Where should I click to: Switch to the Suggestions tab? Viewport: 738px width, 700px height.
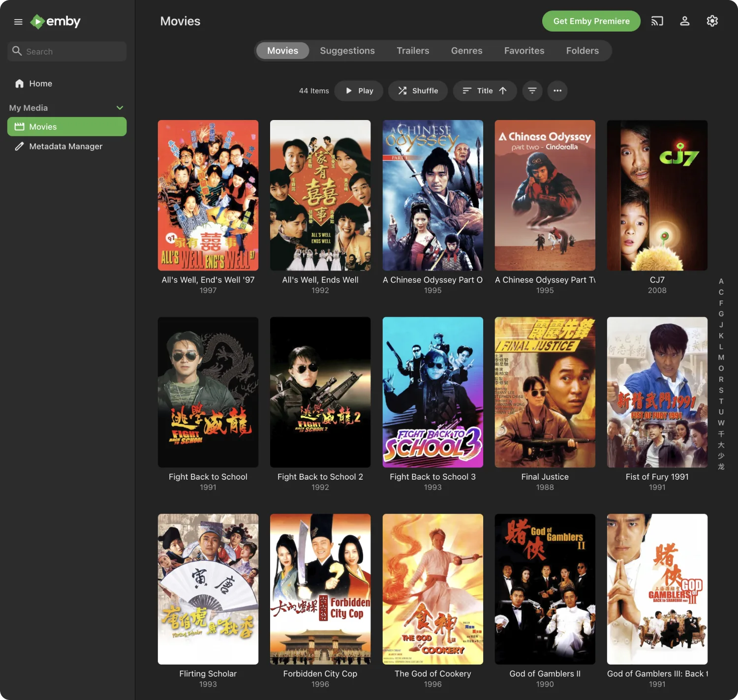click(x=347, y=51)
